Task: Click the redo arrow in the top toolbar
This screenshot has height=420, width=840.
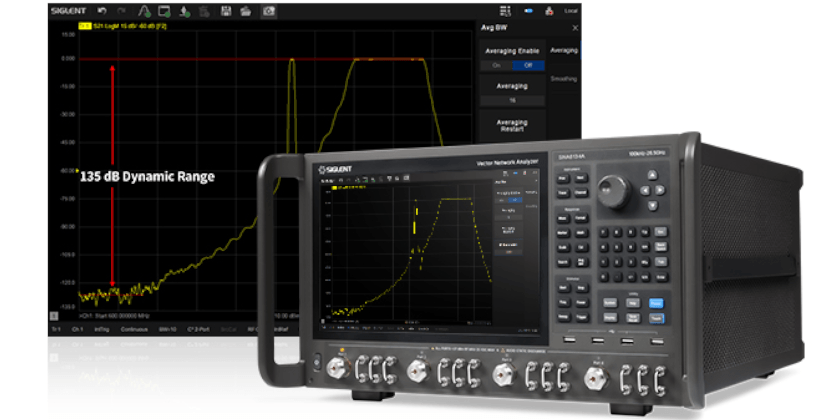Action: point(121,10)
